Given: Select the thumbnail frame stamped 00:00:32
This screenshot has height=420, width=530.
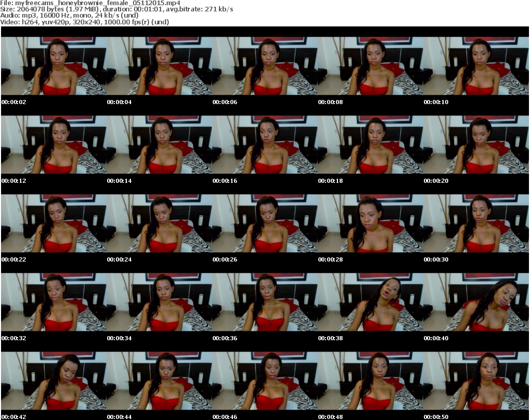Looking at the screenshot, I should tap(54, 302).
